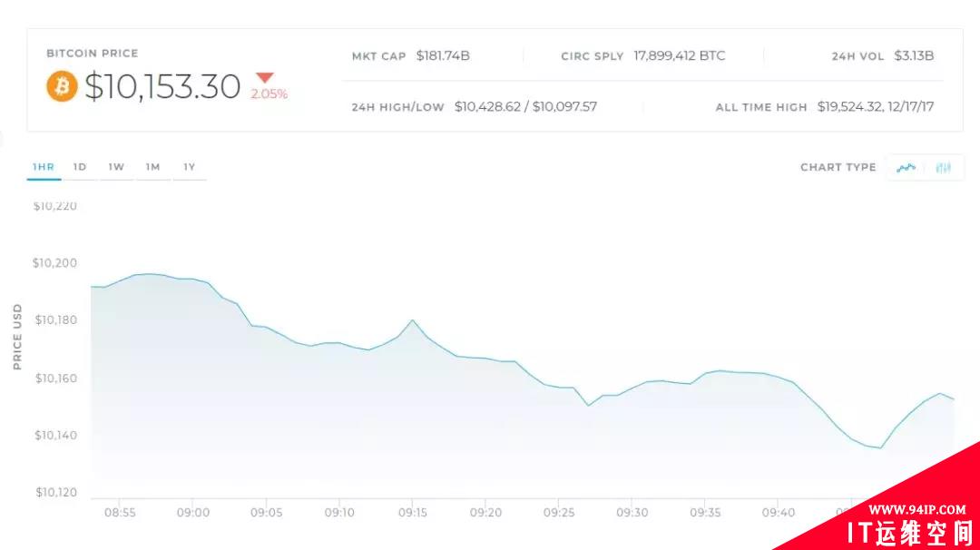980x550 pixels.
Task: Click the BITCOIN PRICE heading
Action: (x=93, y=54)
